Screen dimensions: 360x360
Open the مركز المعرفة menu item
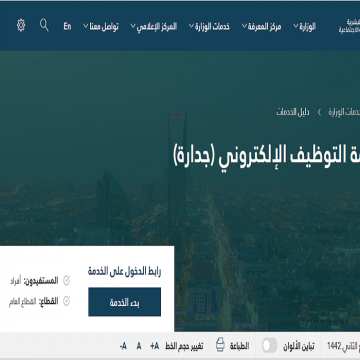tap(261, 27)
